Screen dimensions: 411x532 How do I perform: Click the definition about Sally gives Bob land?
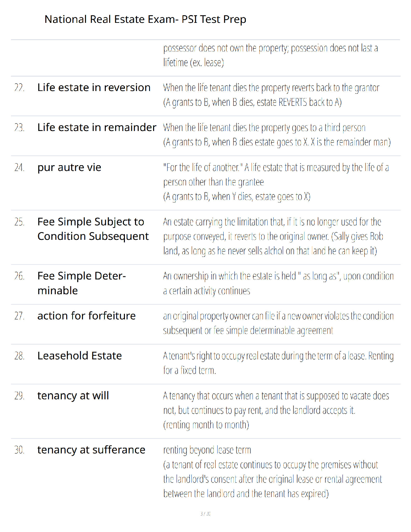point(273,236)
